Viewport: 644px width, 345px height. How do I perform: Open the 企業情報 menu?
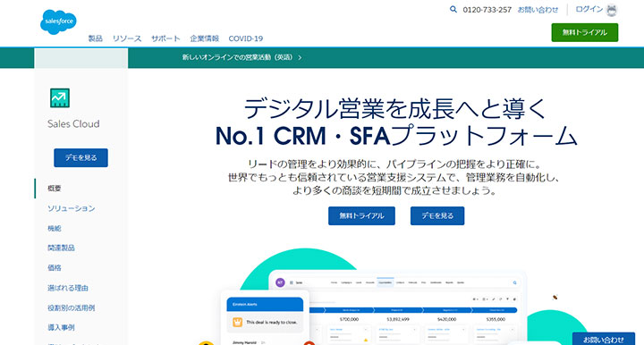click(205, 38)
